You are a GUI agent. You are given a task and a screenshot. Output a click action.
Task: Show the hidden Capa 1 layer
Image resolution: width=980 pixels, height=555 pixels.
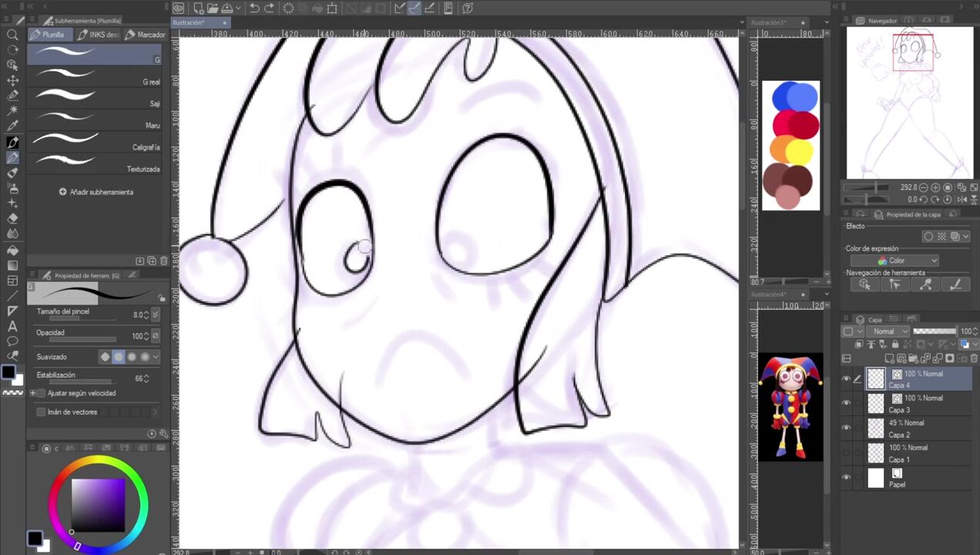(847, 452)
